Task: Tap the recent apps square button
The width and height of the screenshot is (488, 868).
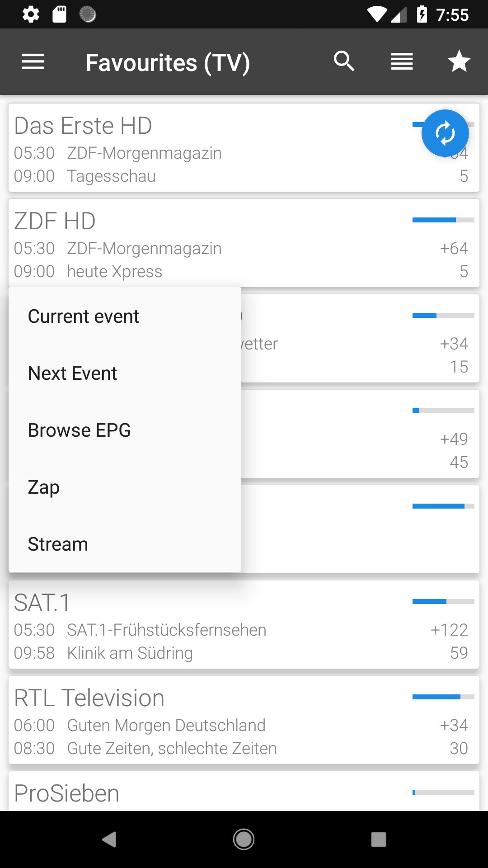Action: tap(379, 840)
